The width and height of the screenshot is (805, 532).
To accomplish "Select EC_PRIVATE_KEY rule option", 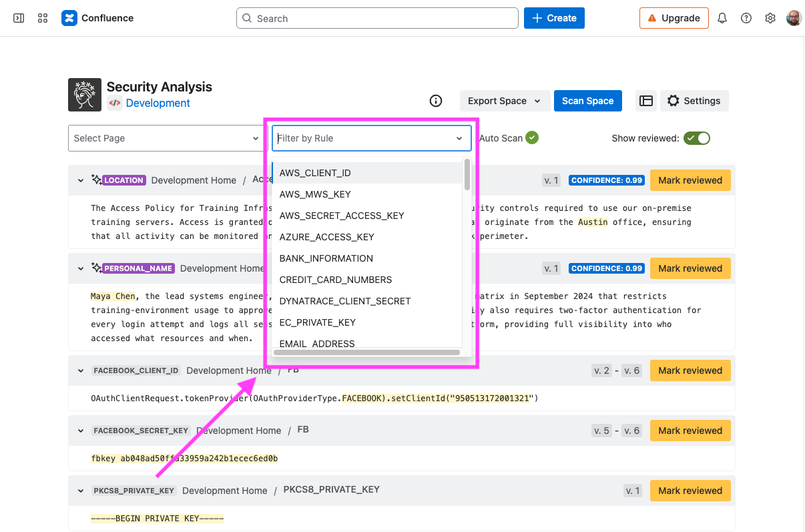I will coord(367,322).
